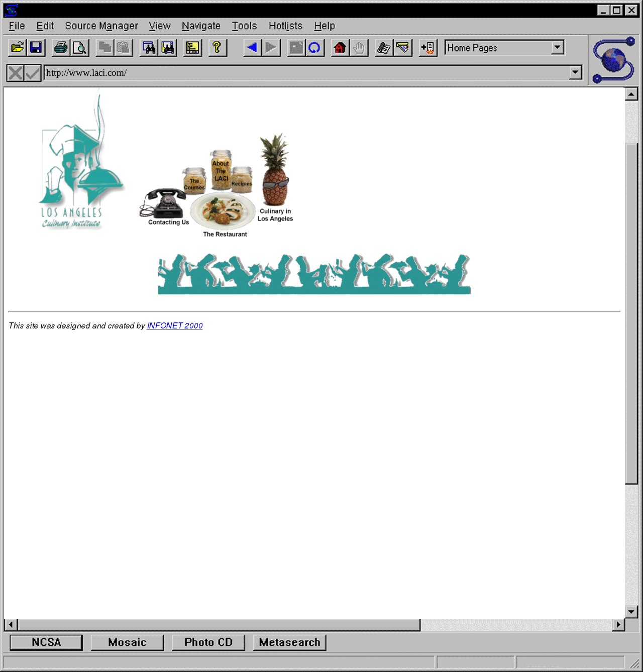Click the yellow question mark Help icon
Image resolution: width=643 pixels, height=672 pixels.
click(x=217, y=48)
